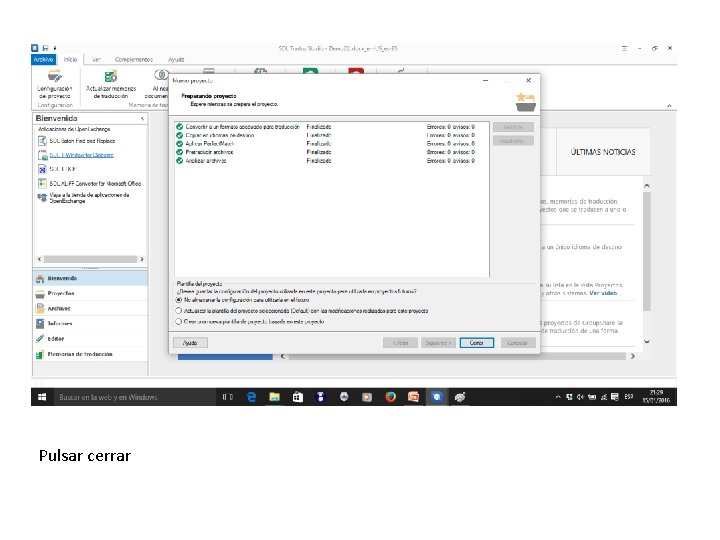The image size is (720, 540).
Task: Open quick access toolbar dropdown arrow
Action: click(55, 48)
